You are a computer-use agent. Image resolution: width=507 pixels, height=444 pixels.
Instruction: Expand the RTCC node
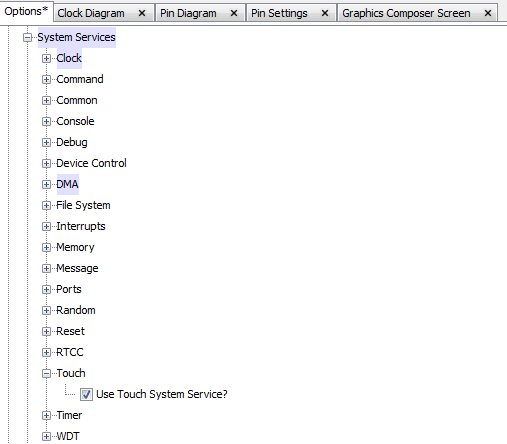[46, 353]
